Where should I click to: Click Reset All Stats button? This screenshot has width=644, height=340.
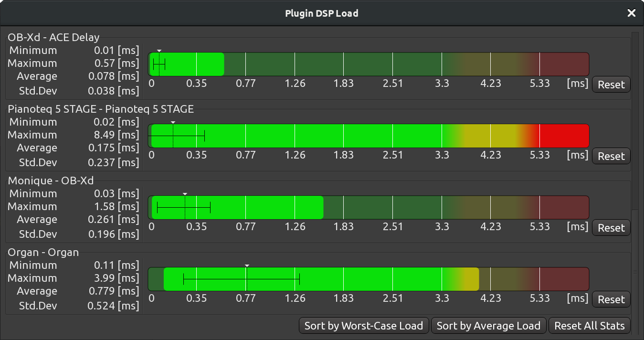(590, 326)
